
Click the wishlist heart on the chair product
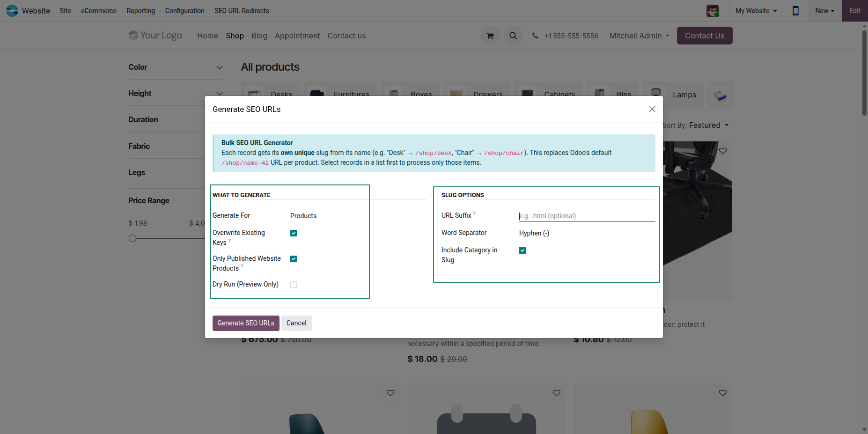(x=723, y=151)
